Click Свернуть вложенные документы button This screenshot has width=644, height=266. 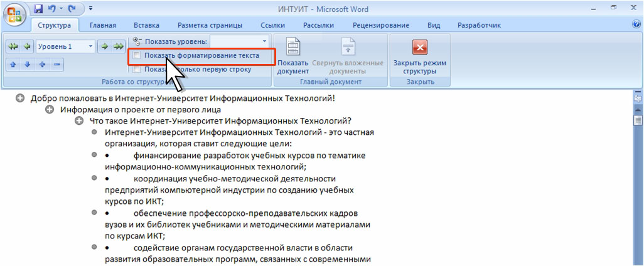(348, 56)
